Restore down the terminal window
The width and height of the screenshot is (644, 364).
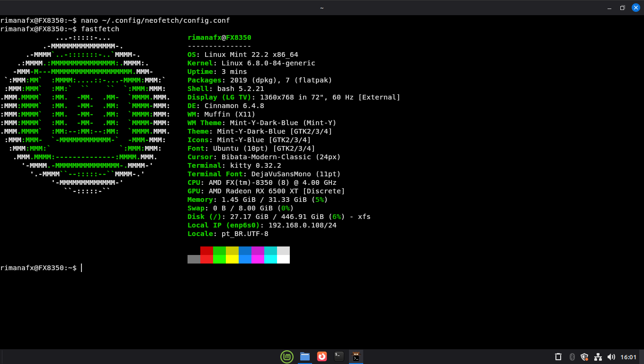(622, 8)
